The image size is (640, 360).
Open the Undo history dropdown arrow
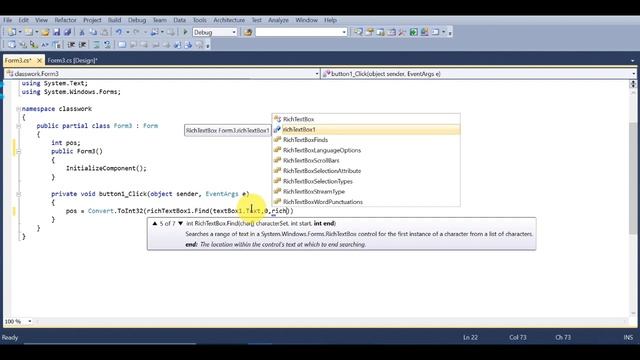point(127,32)
